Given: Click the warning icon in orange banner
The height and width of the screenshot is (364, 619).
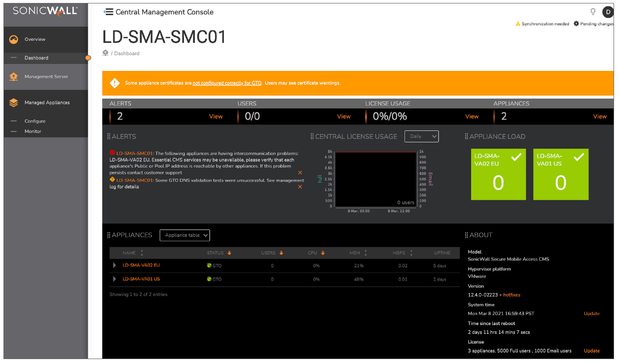Looking at the screenshot, I should coord(115,83).
